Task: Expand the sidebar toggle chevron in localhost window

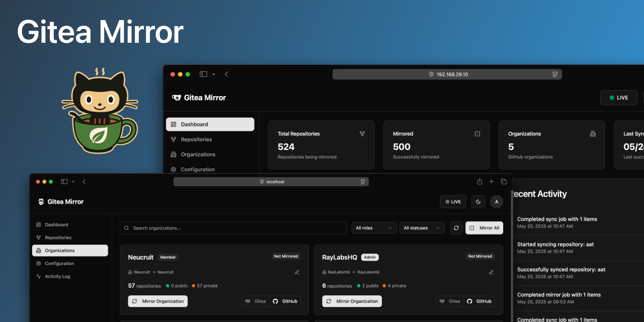Action: click(73, 182)
